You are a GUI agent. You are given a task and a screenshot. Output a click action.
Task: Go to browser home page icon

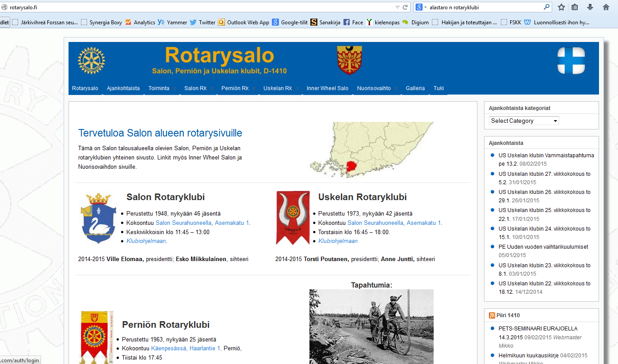(606, 7)
